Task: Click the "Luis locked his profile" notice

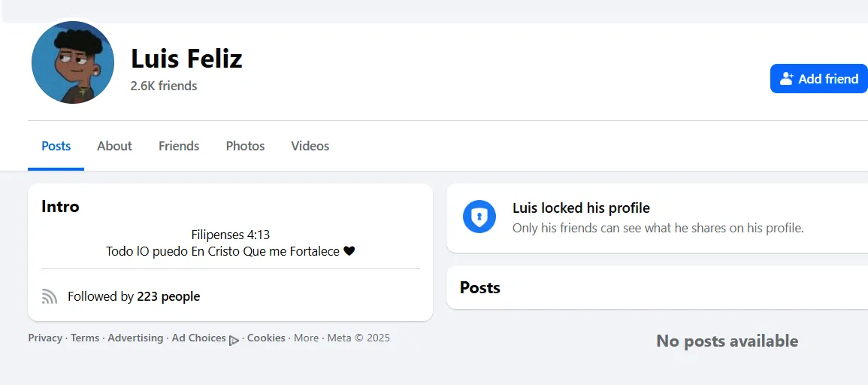Action: [x=581, y=208]
